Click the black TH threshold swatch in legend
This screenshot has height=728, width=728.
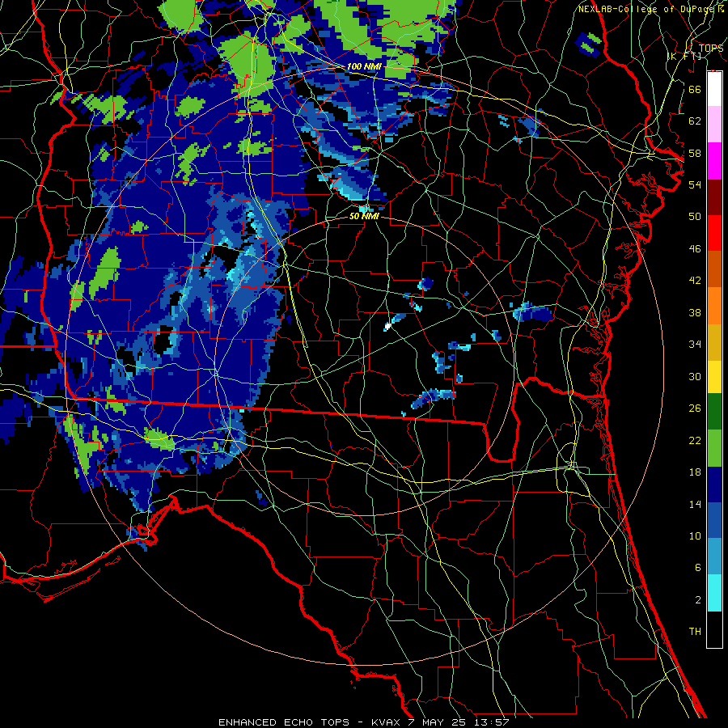pyautogui.click(x=714, y=629)
